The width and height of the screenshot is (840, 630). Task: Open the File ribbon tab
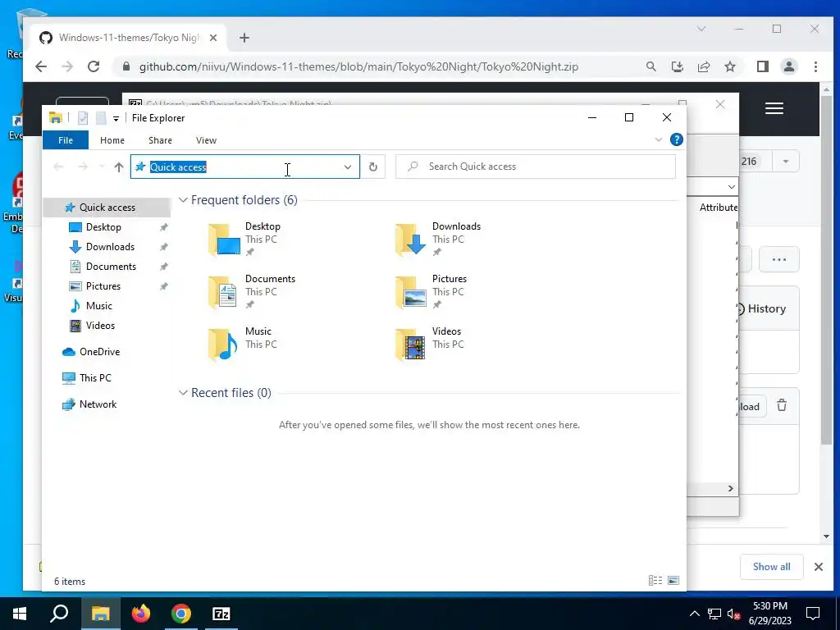click(66, 140)
